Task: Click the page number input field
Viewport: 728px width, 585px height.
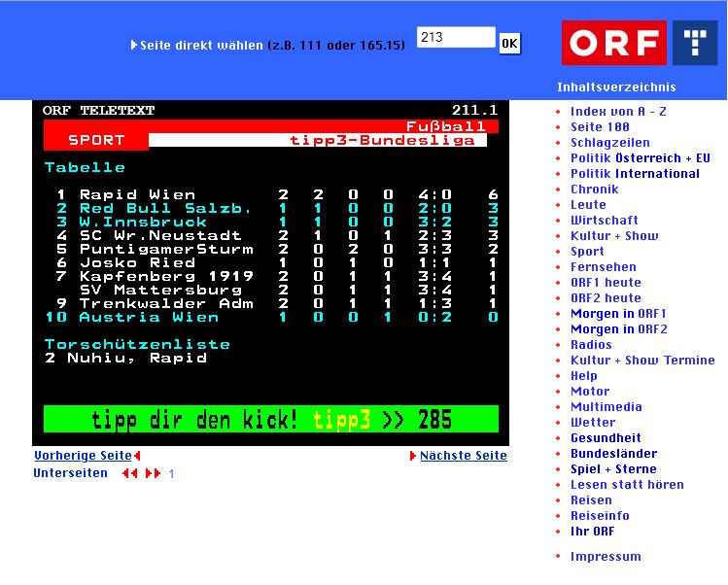Action: pos(456,37)
